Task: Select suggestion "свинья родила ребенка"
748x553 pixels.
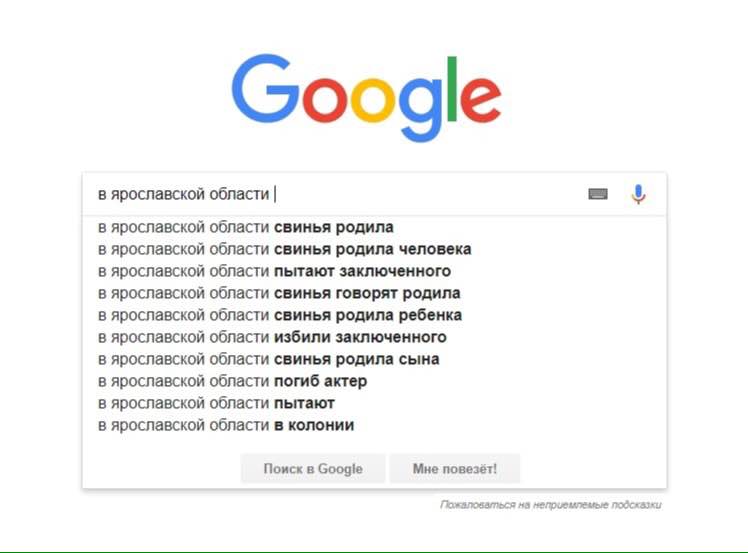Action: [374, 315]
